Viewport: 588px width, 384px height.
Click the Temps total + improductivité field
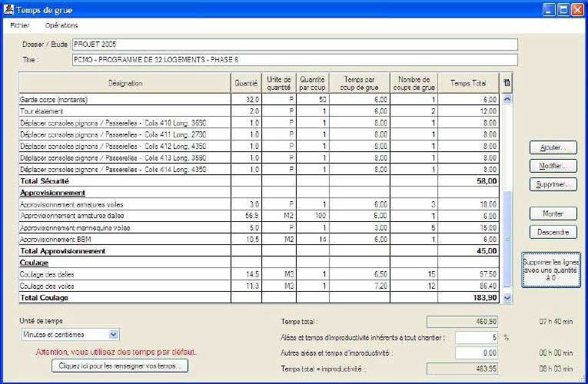tap(462, 369)
